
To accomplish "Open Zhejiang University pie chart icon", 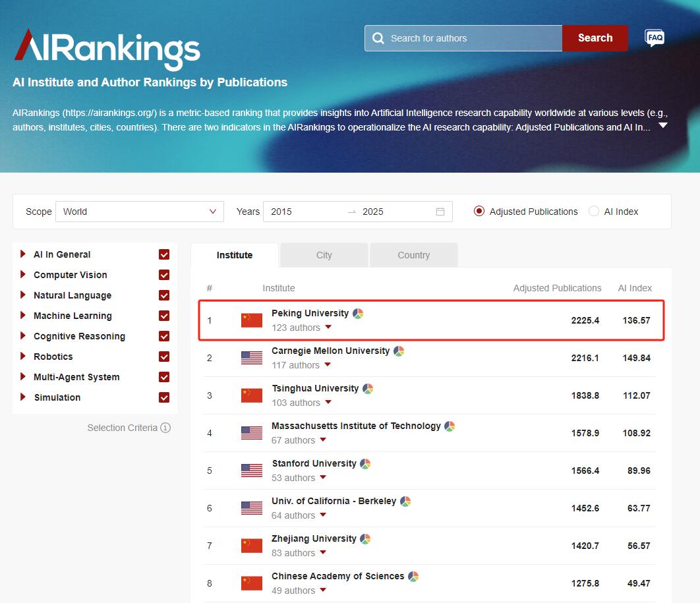I will (x=365, y=538).
